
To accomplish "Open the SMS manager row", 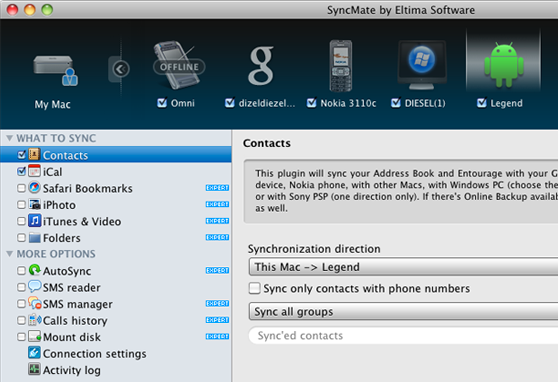I will (x=116, y=303).
